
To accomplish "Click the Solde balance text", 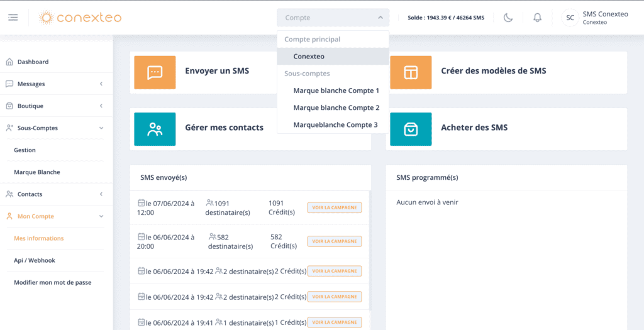I will click(446, 18).
